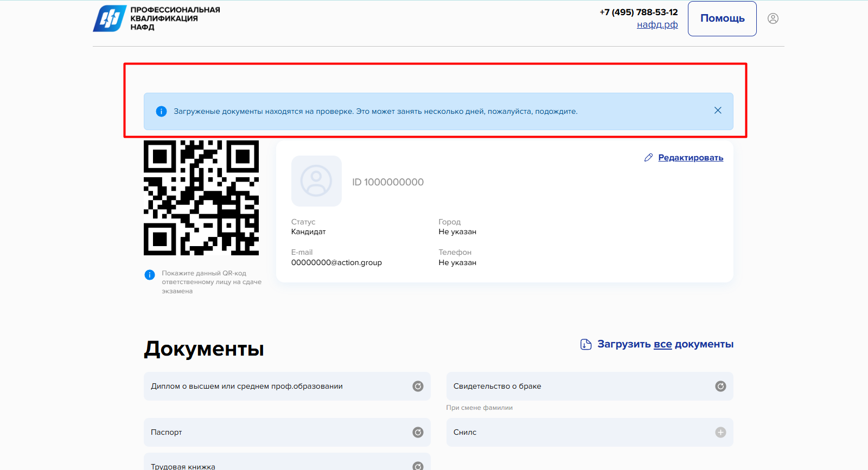868x470 pixels.
Task: Click the ID 1000000000 text
Action: click(388, 182)
